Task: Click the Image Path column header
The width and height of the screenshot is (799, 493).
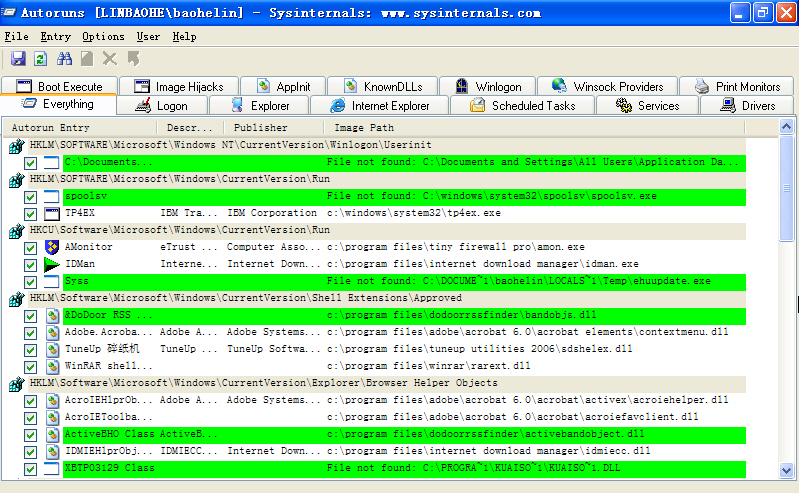Action: click(534, 127)
